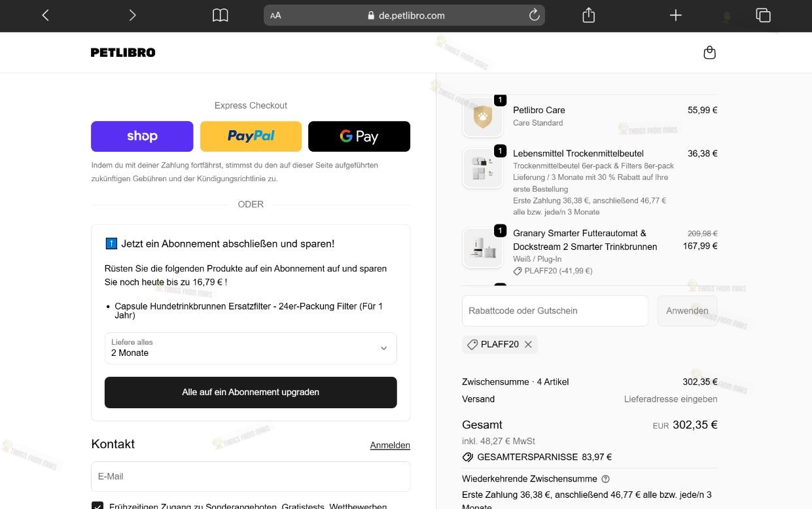
Task: Upgrade all items to a subscription
Action: pos(251,393)
